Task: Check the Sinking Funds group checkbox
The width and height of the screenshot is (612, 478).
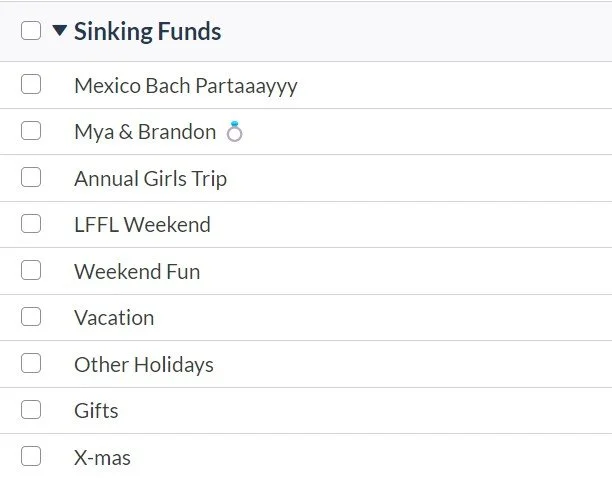Action: coord(31,31)
